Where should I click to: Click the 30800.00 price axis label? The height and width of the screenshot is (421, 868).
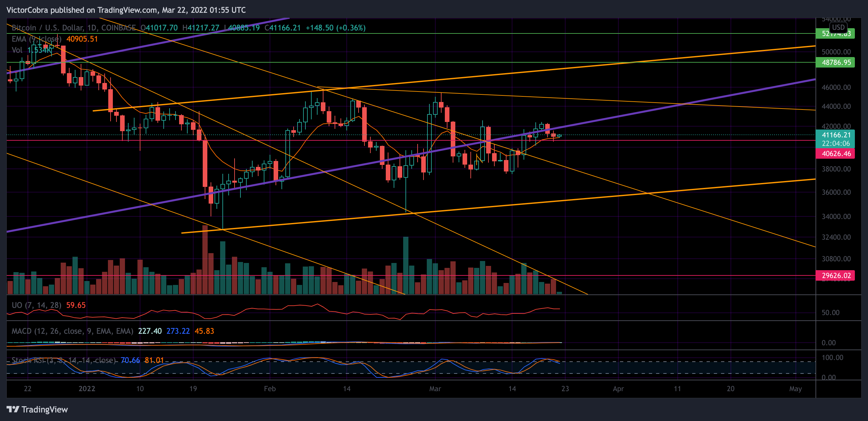[x=836, y=259]
